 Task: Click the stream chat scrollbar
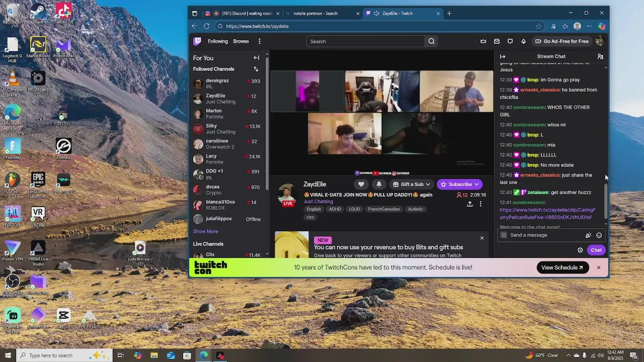pos(606,201)
